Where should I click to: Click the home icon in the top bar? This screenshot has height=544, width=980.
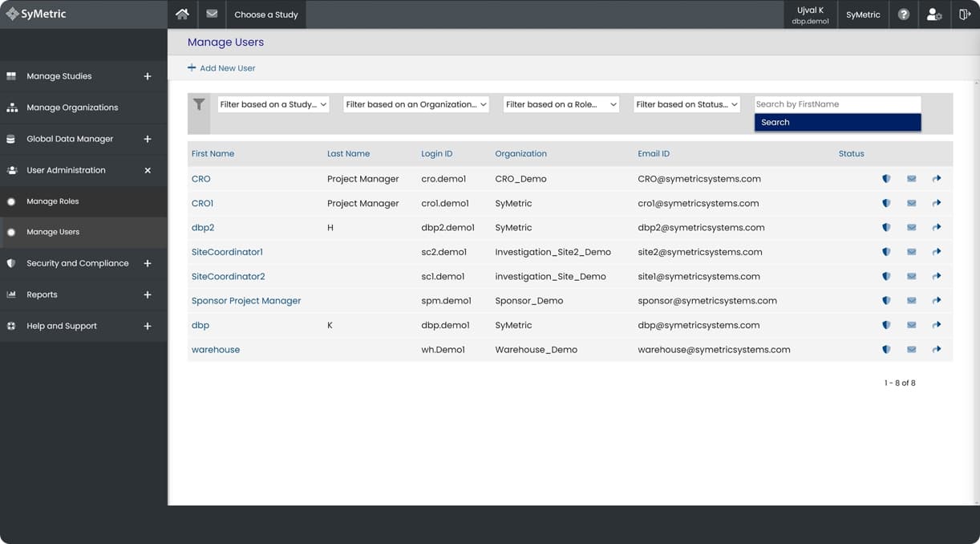pos(182,14)
